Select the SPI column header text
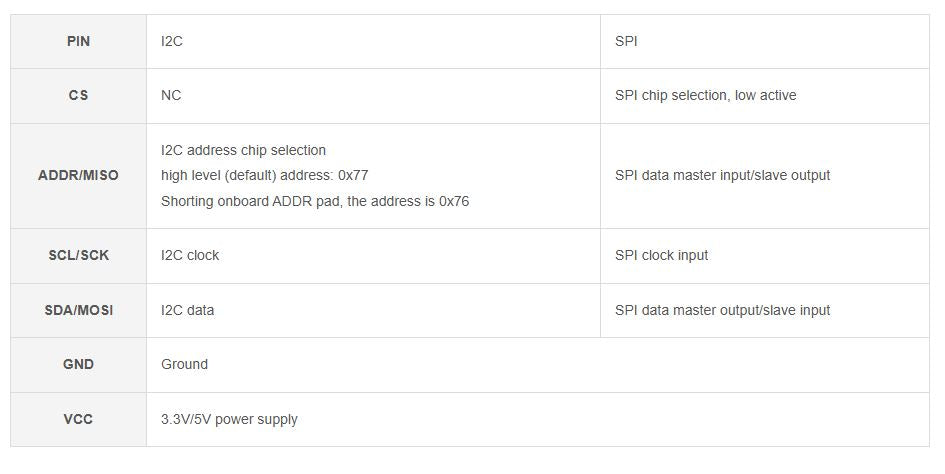 (626, 42)
